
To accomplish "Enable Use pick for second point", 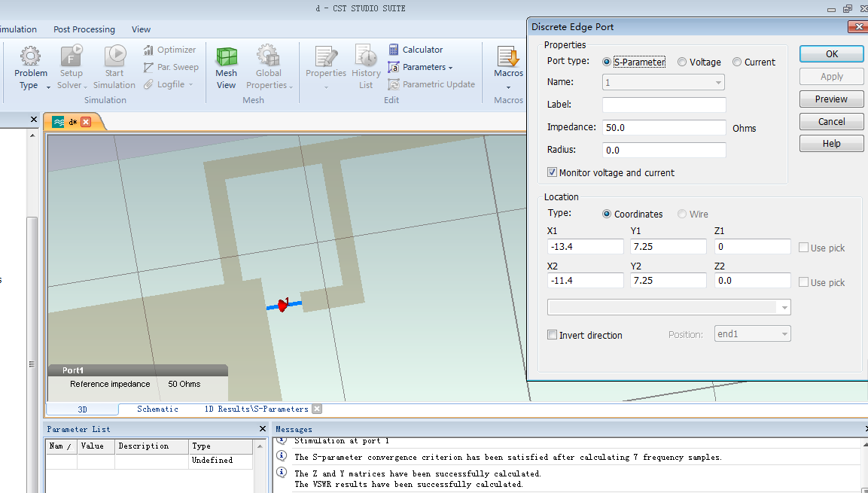I will (x=803, y=281).
